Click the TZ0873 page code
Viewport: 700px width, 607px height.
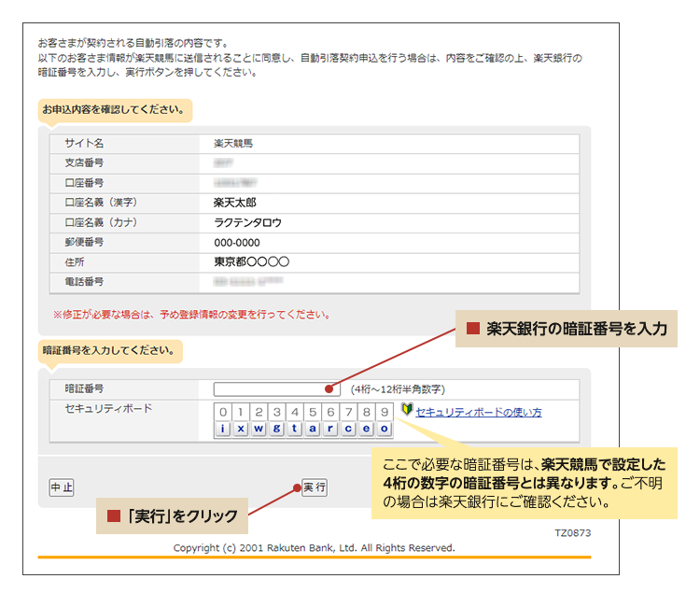[x=573, y=533]
